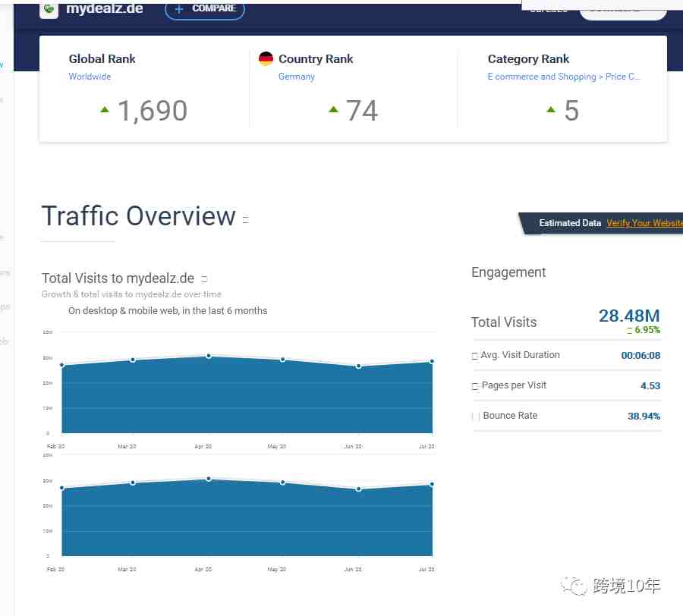Open info icon beside Total Visits to mydealz.de
The image size is (683, 616).
click(x=204, y=278)
